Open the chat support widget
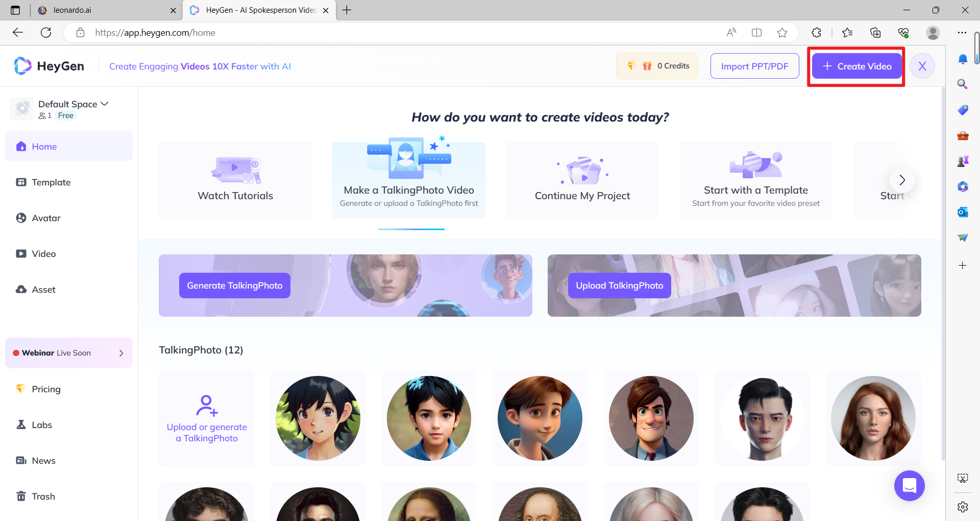 (910, 486)
